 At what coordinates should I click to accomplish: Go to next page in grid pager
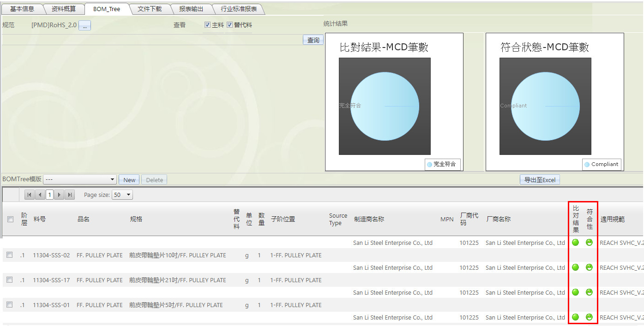(60, 195)
